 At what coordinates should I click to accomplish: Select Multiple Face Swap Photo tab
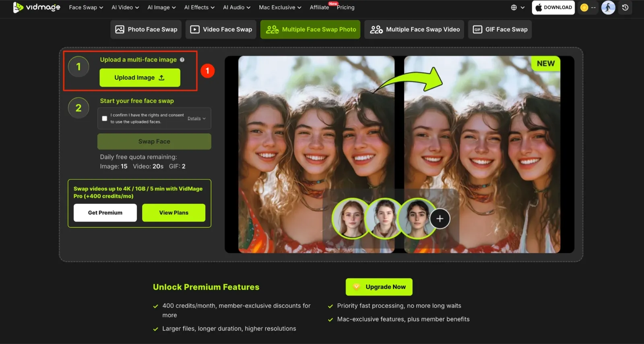tap(310, 29)
